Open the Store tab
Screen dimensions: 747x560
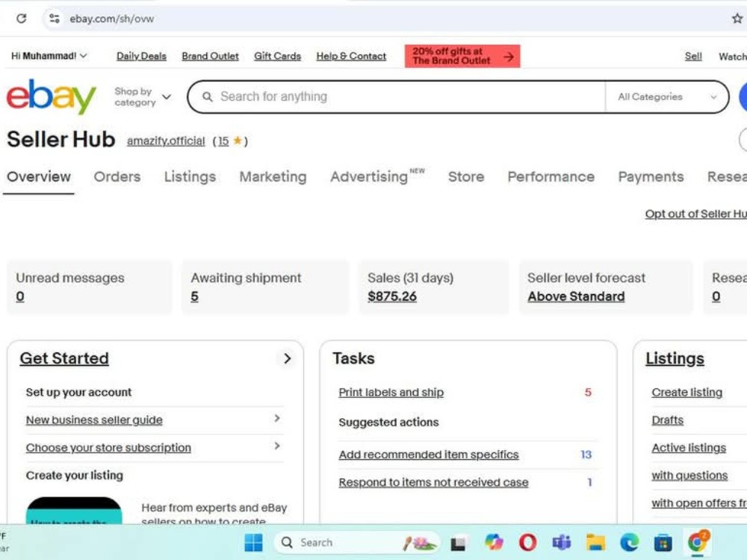coord(466,177)
